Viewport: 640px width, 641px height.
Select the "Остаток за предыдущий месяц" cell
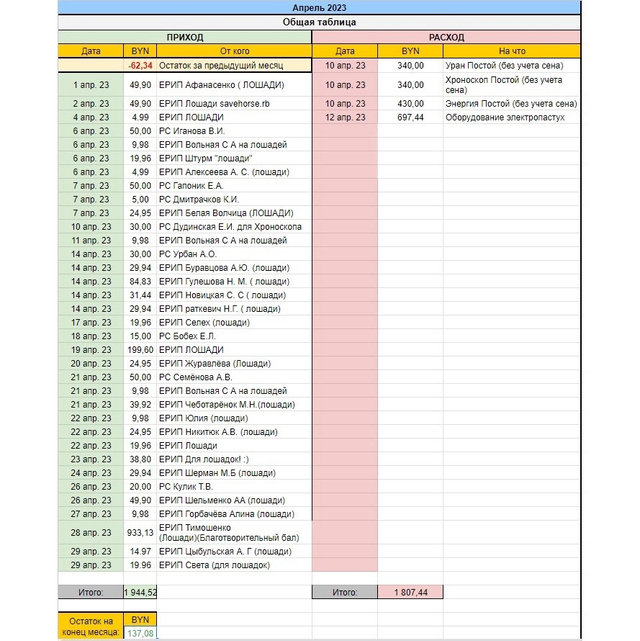pos(233,65)
